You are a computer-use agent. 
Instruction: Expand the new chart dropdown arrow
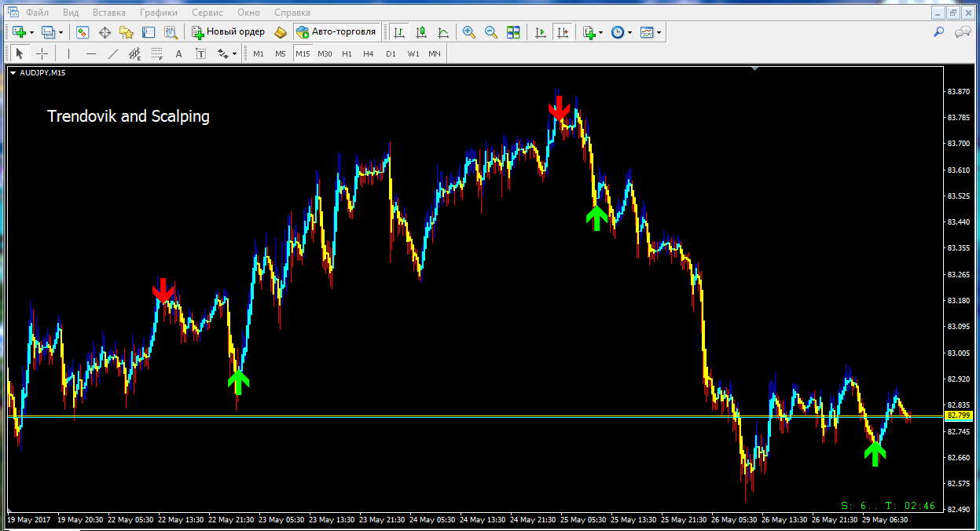point(31,32)
